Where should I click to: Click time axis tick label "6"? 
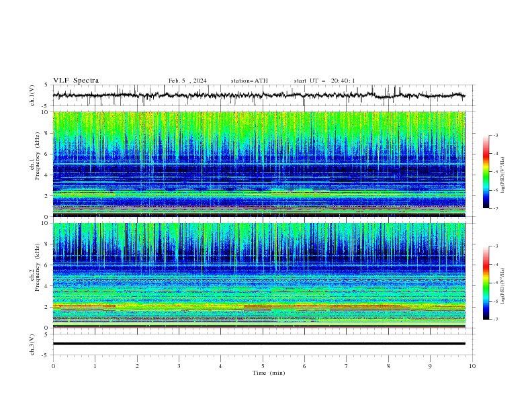[x=304, y=366]
